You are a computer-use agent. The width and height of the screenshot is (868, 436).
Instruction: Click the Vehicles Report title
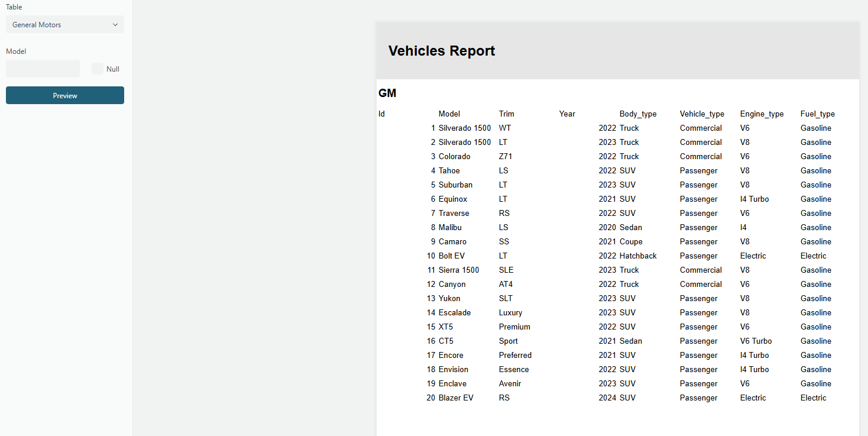[x=441, y=51]
